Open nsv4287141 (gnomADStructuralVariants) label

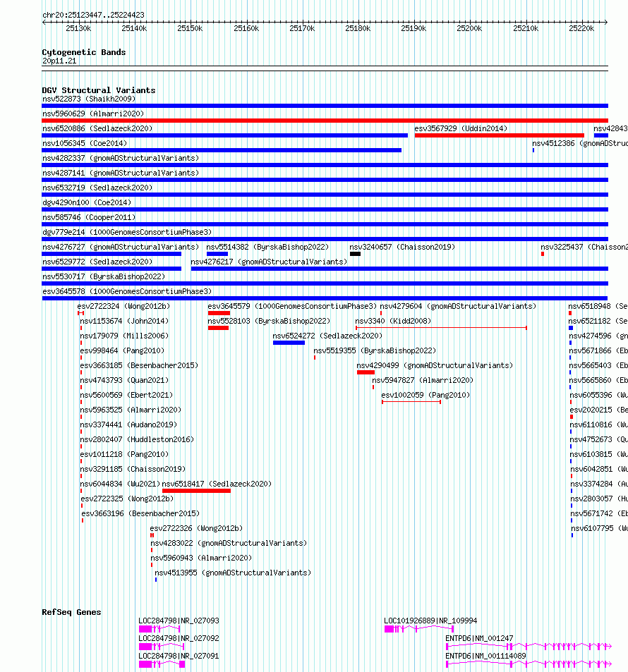point(121,173)
